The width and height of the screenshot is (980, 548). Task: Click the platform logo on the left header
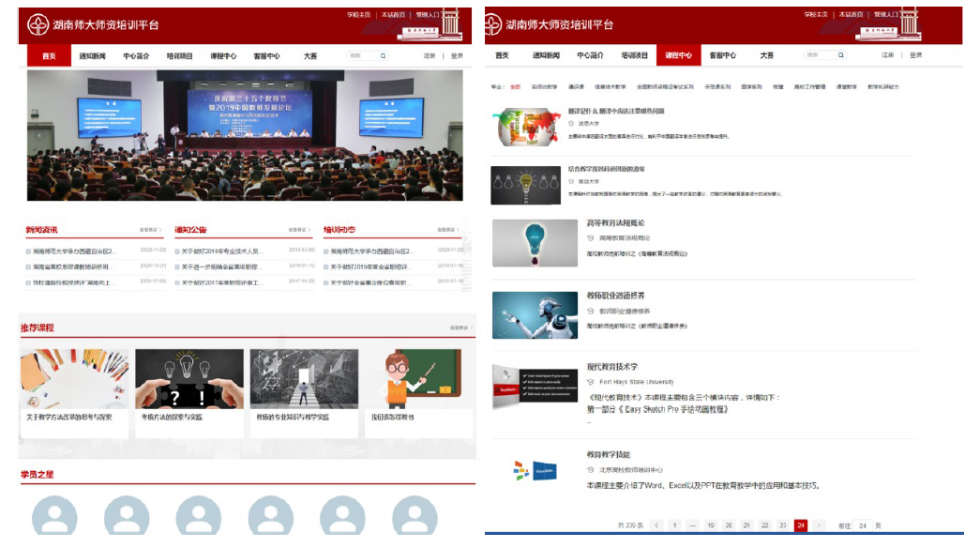click(38, 25)
